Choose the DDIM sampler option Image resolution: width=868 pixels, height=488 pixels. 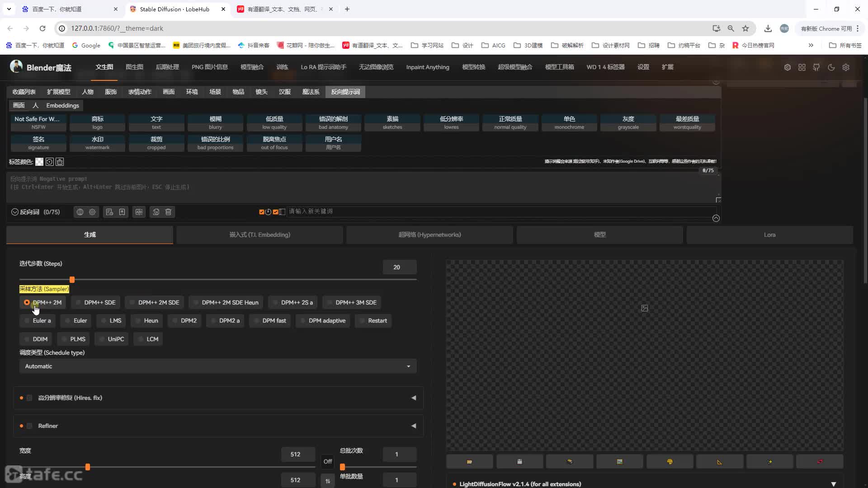(36, 339)
